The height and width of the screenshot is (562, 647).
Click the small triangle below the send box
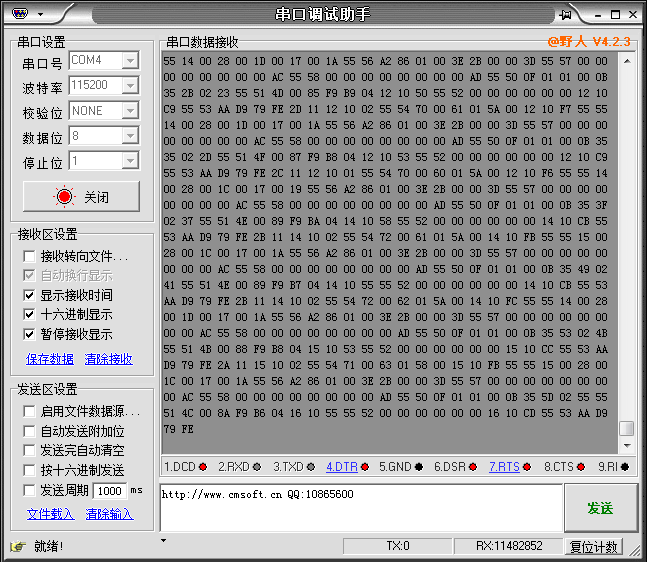164,540
